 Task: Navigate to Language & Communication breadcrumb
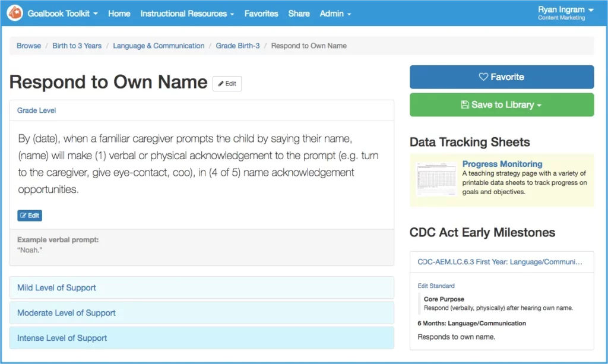(159, 46)
